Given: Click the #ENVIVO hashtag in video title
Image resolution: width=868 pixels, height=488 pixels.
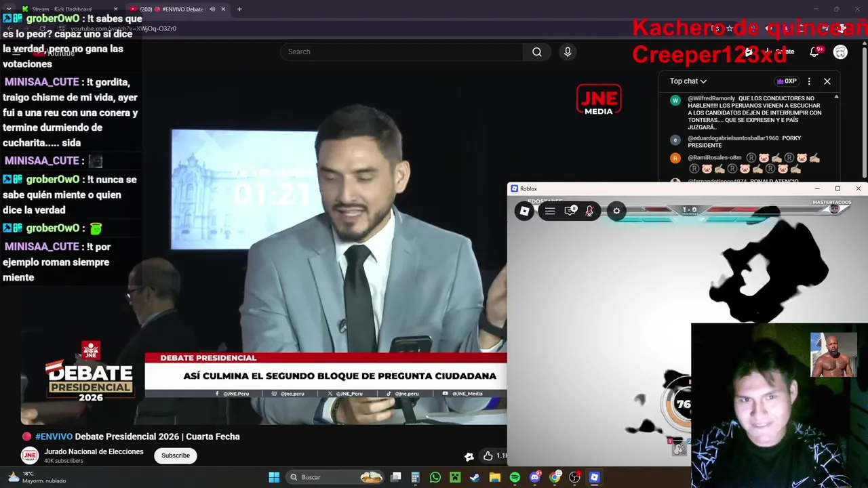Looking at the screenshot, I should (54, 436).
